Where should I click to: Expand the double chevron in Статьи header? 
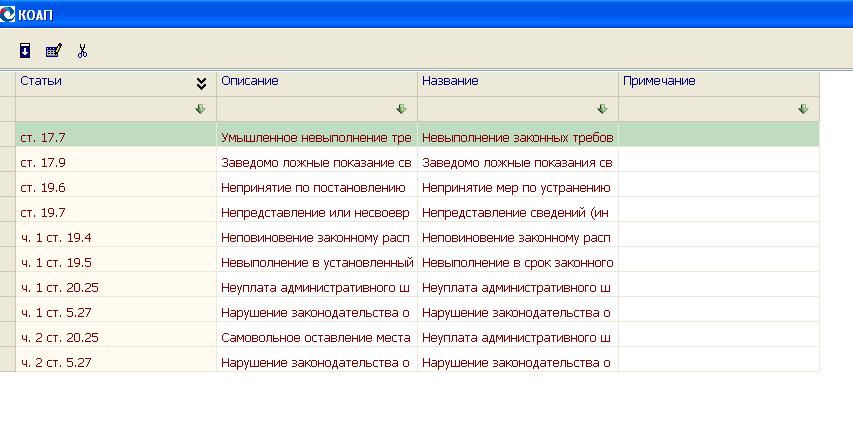pyautogui.click(x=201, y=83)
